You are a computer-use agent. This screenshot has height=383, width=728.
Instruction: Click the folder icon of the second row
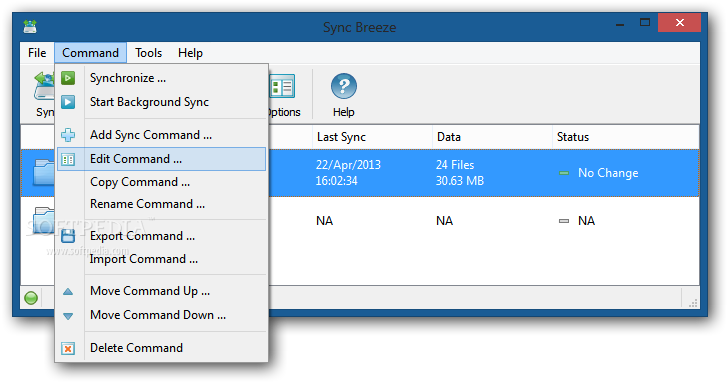coord(44,220)
